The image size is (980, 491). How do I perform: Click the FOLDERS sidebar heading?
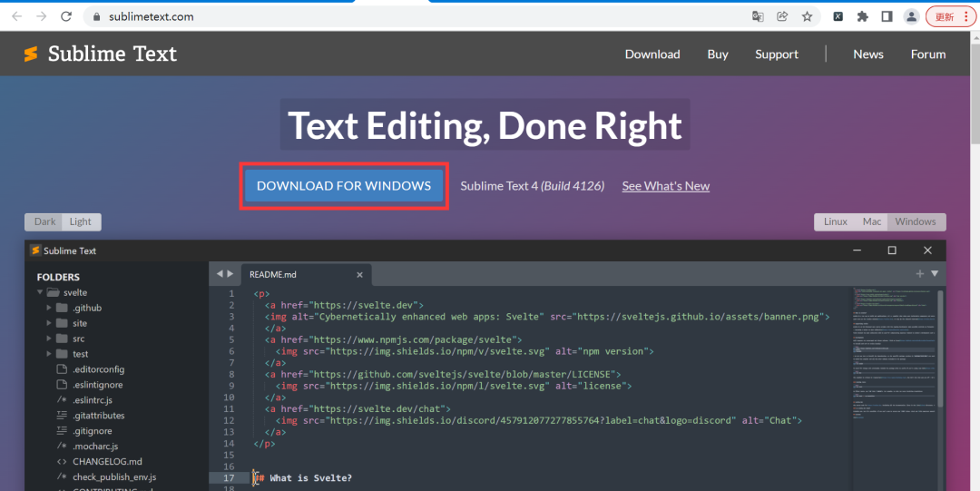point(58,277)
